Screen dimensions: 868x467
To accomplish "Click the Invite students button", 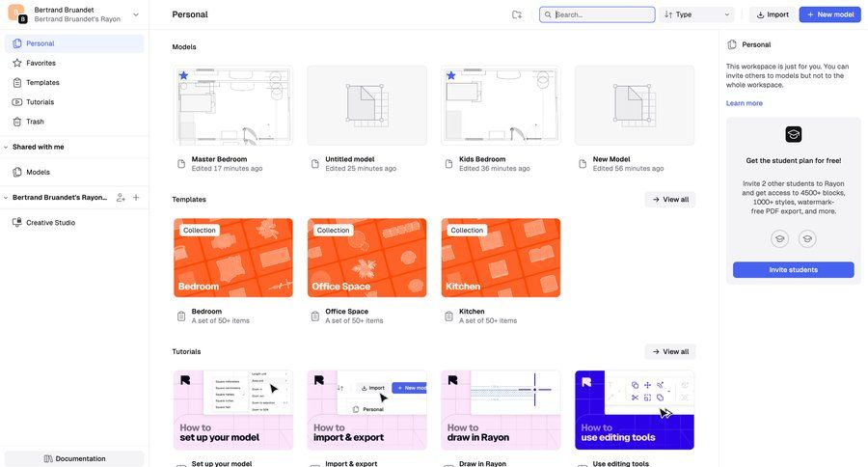I will pos(794,270).
